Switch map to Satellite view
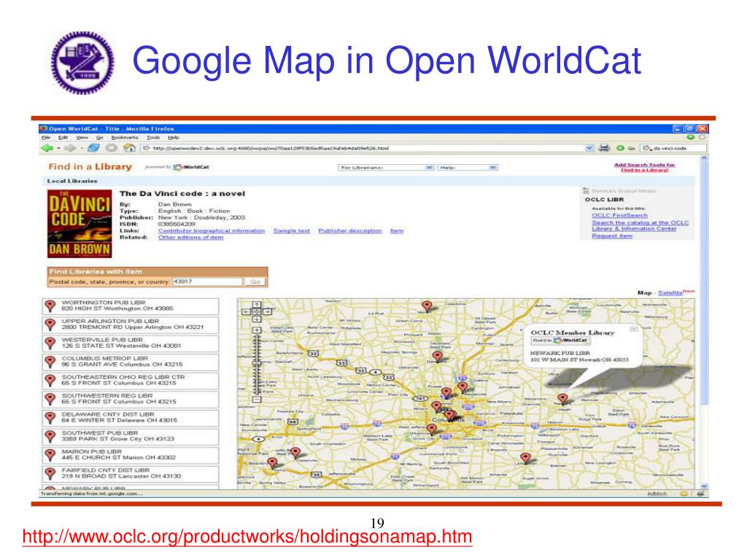 [670, 293]
